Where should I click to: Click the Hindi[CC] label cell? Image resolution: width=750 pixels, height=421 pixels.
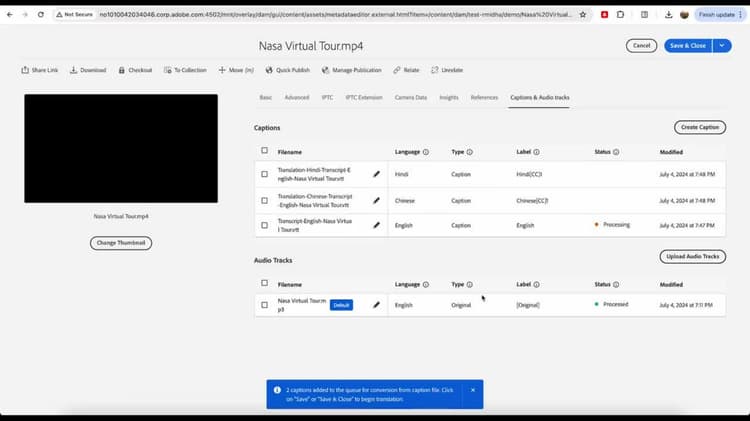529,174
